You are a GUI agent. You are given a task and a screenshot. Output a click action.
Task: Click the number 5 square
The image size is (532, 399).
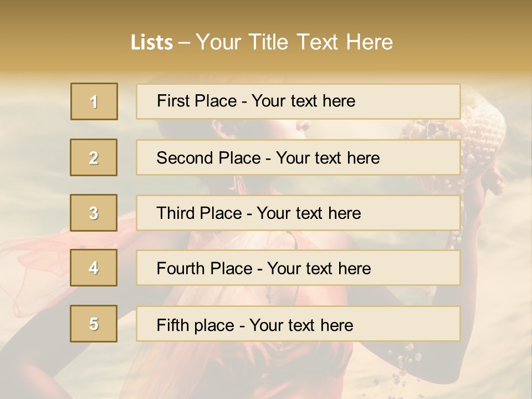(x=94, y=324)
